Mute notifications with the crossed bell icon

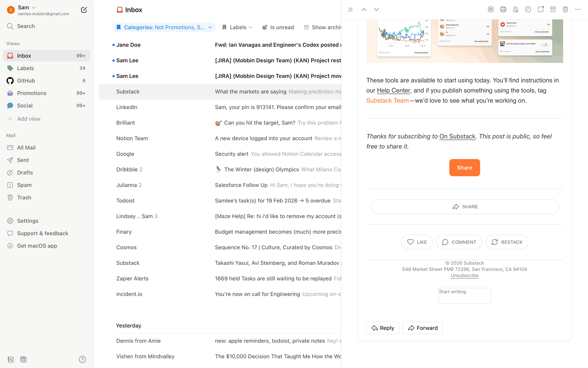516,10
